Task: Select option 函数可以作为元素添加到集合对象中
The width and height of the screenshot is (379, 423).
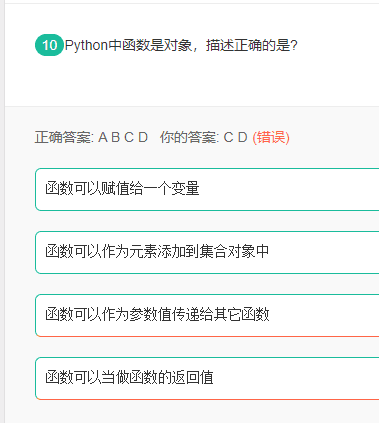Action: coord(207,252)
